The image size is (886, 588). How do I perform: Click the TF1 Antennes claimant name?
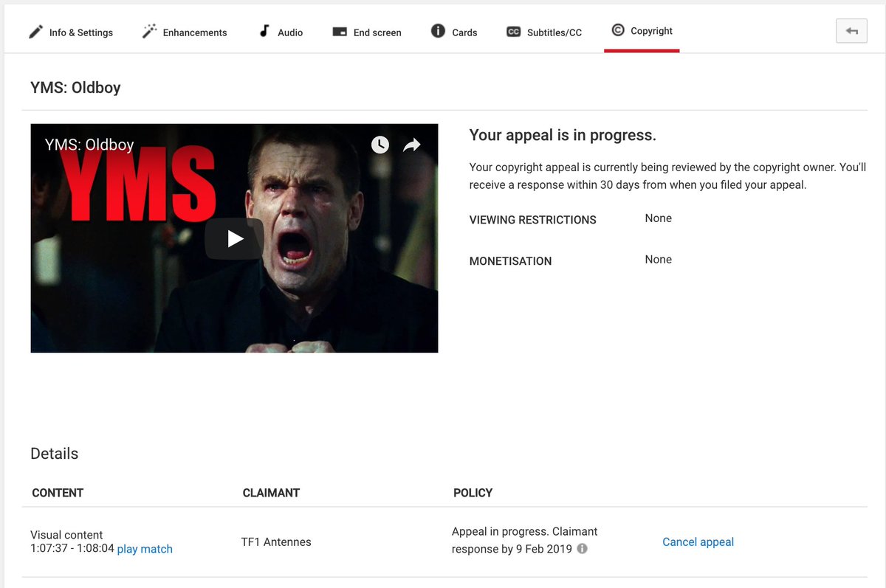coord(276,542)
